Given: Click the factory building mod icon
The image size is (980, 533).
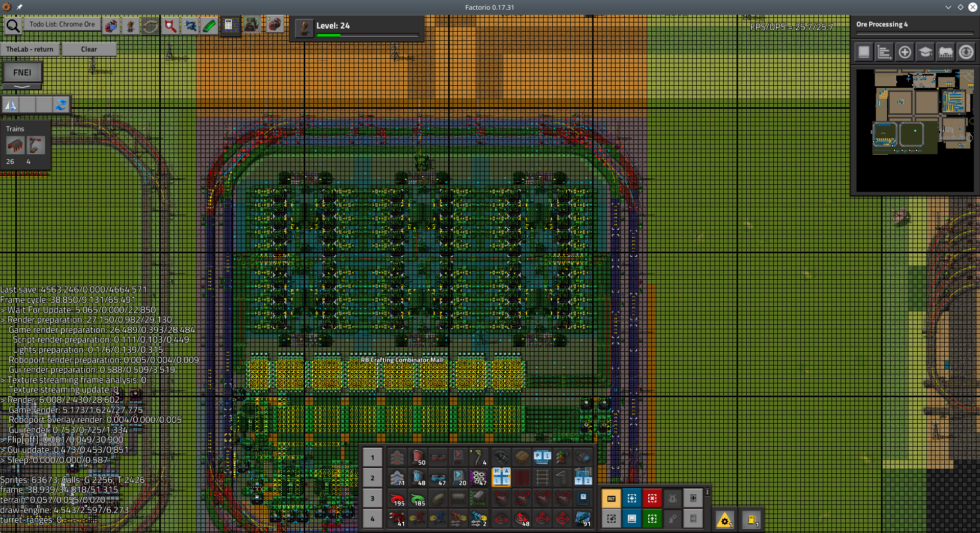Looking at the screenshot, I should (x=251, y=25).
